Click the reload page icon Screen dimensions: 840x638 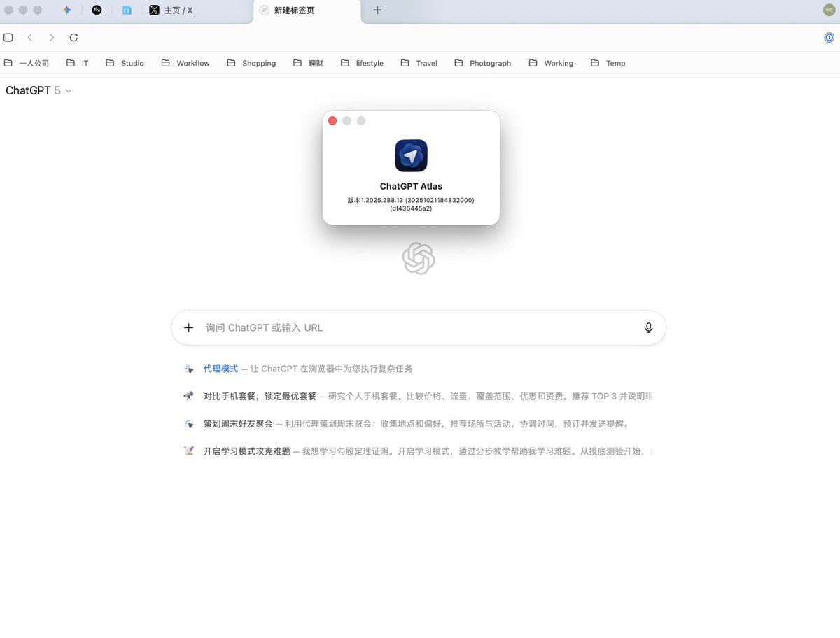click(x=73, y=38)
